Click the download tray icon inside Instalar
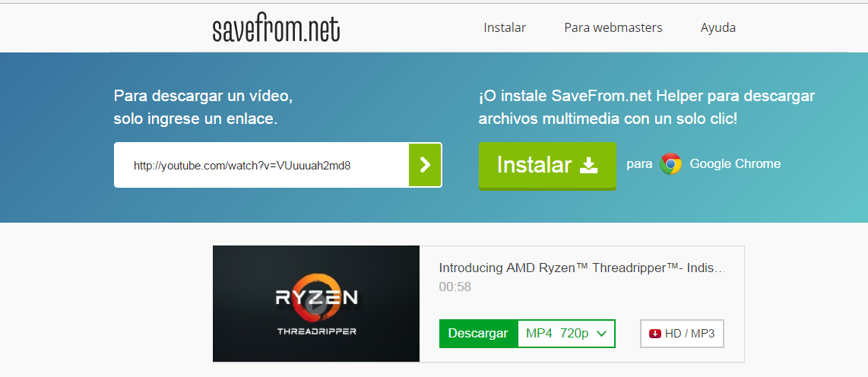This screenshot has height=377, width=868. click(x=589, y=165)
